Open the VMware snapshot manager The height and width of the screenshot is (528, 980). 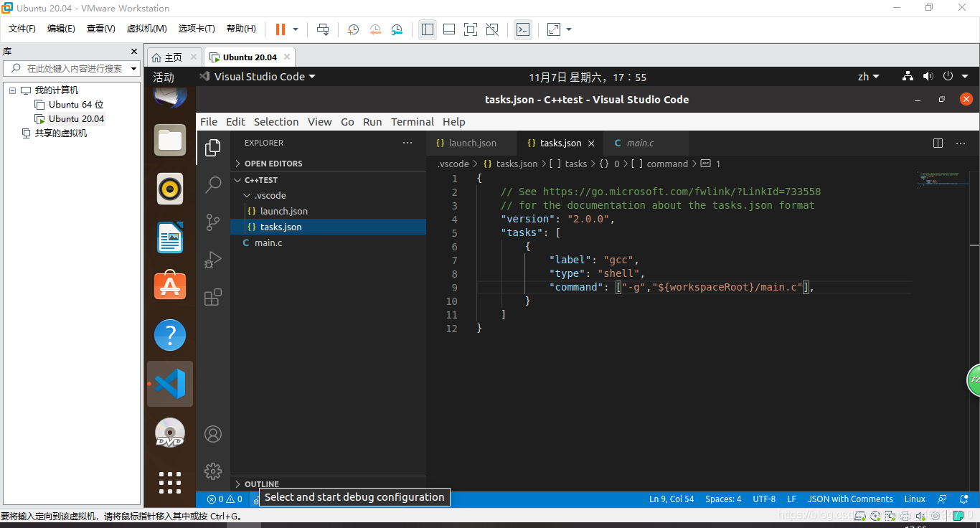pyautogui.click(x=397, y=29)
